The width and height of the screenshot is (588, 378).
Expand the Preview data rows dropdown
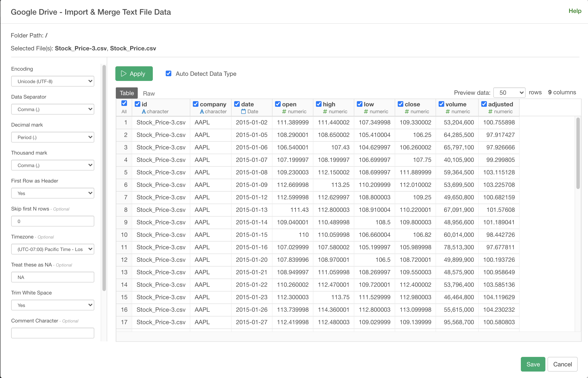(x=509, y=93)
